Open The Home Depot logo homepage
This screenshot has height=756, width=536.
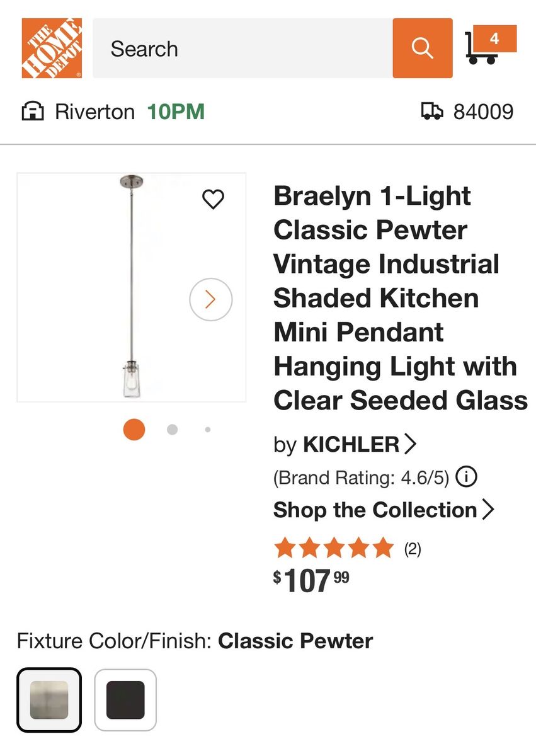point(52,48)
